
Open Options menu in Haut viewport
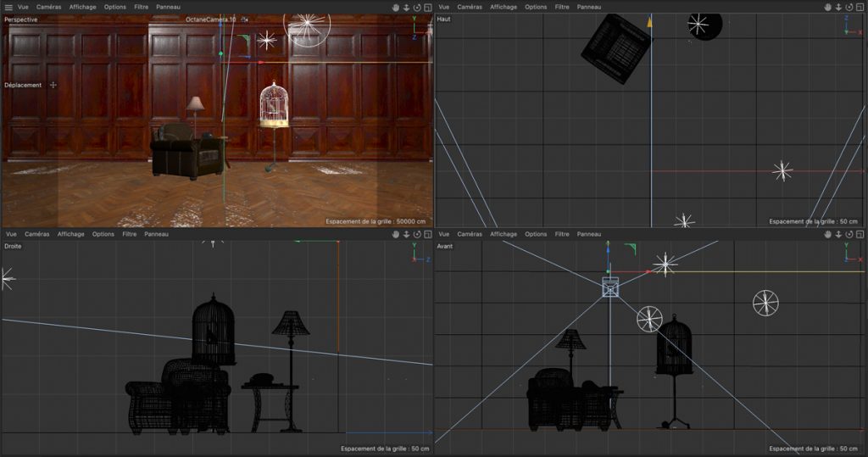coord(536,7)
